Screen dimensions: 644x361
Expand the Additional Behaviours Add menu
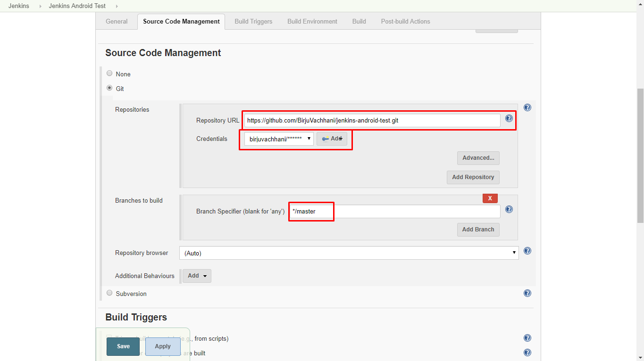196,276
